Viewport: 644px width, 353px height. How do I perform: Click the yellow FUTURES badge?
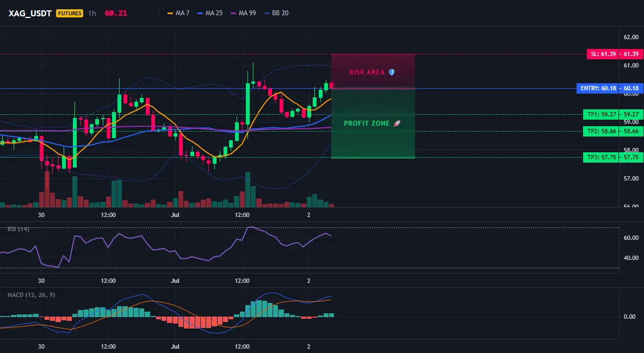click(x=70, y=13)
